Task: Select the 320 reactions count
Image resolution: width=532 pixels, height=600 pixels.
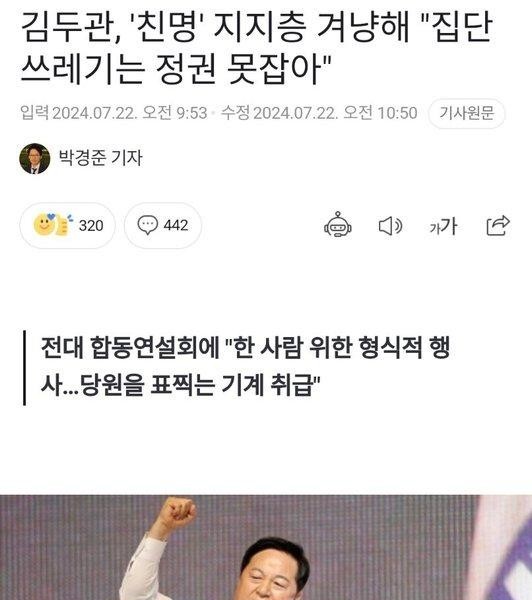Action: pos(91,226)
